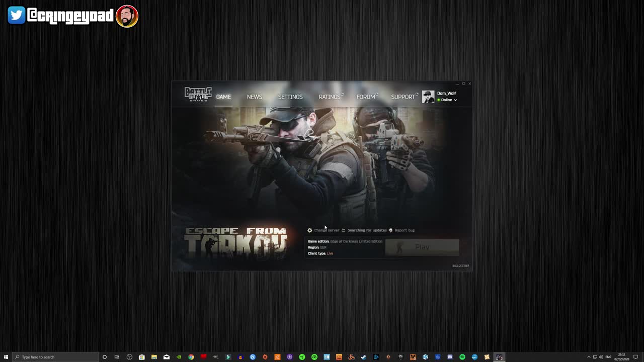Viewport: 644px width, 362px height.
Task: Open Cortana from the taskbar
Action: pos(105,357)
